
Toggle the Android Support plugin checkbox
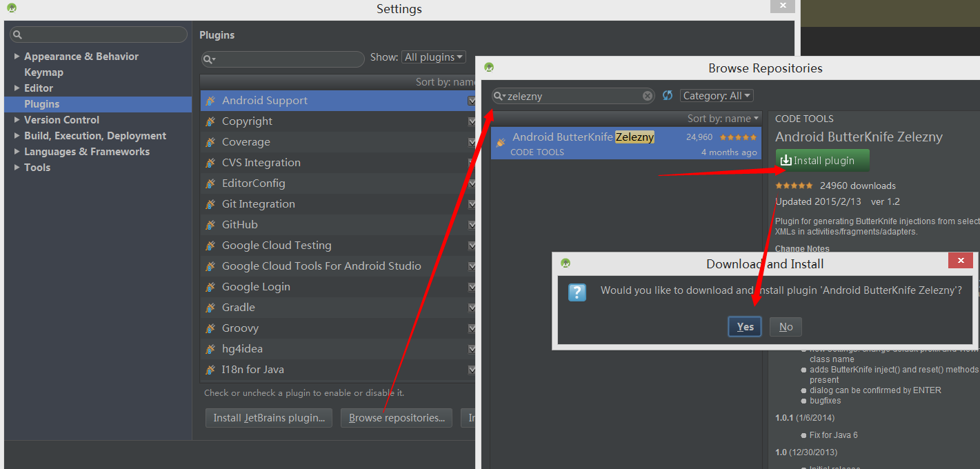pyautogui.click(x=472, y=101)
